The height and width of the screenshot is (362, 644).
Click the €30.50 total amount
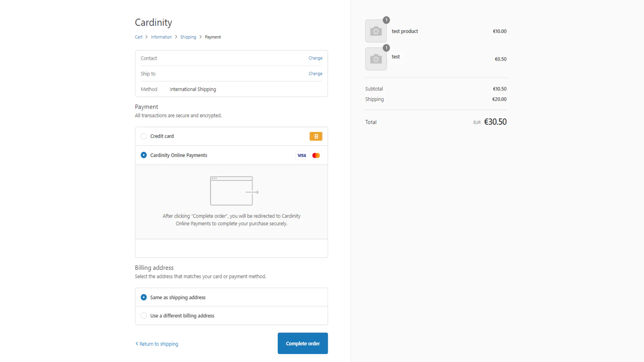495,122
